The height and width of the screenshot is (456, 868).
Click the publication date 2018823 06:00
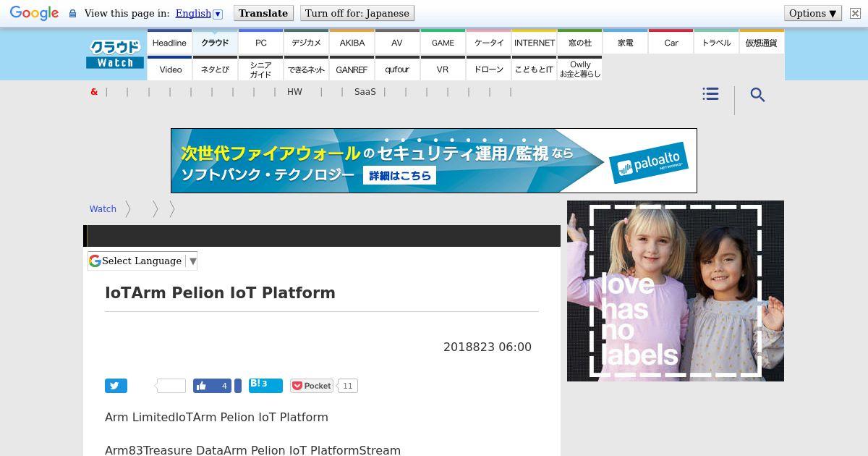click(x=488, y=347)
